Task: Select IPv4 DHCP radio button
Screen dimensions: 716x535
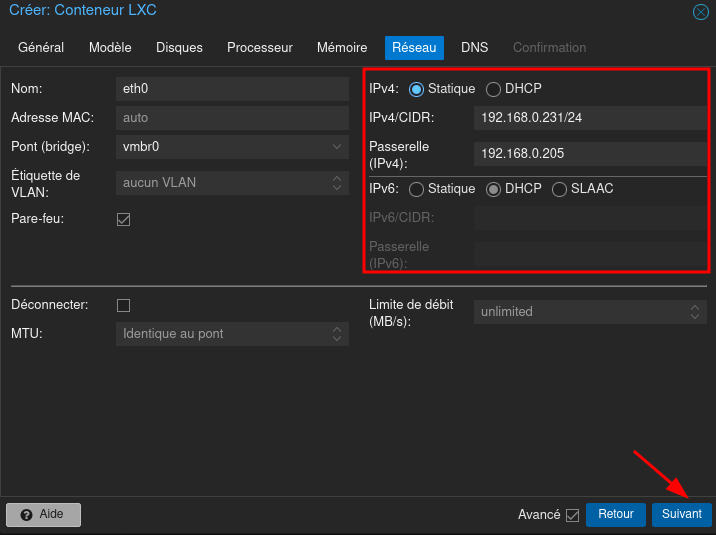Action: (x=493, y=89)
